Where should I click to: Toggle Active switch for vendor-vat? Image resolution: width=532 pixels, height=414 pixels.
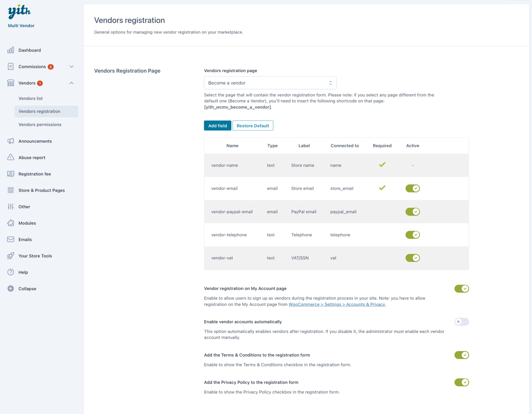[412, 258]
